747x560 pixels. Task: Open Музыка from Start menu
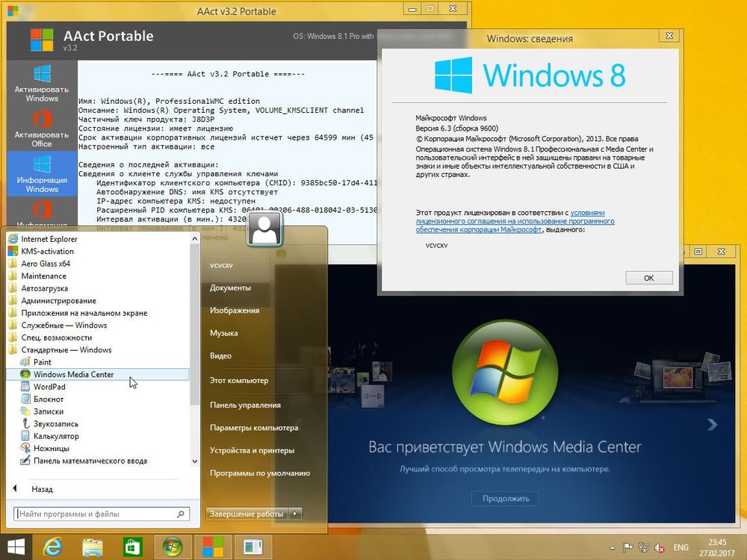tap(224, 333)
